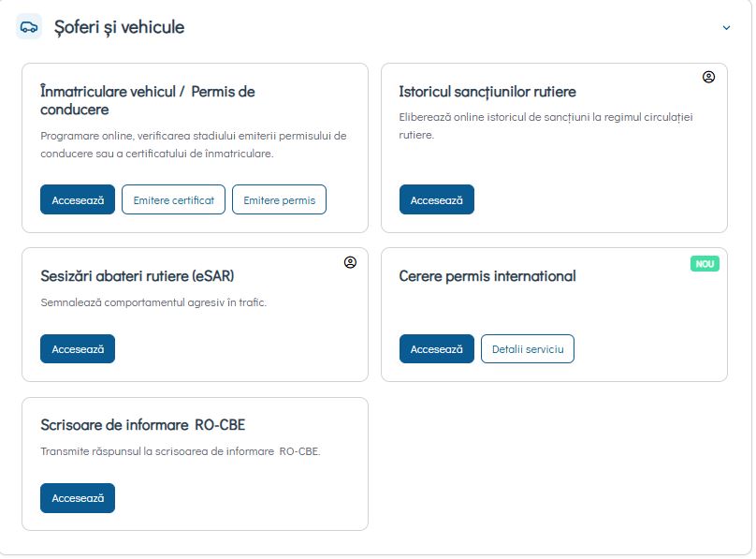Choose the Emitere permis button
This screenshot has width=756, height=559.
(x=279, y=199)
